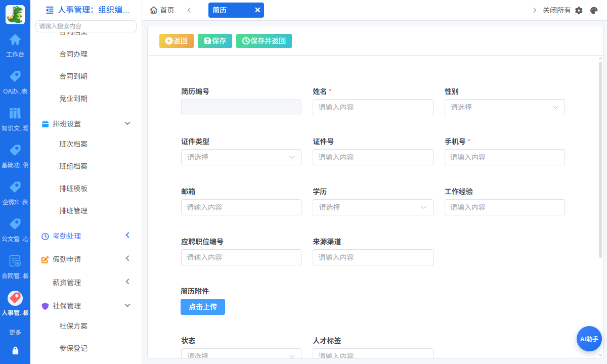
Task: Expand the 假勤申请 menu group
Action: [x=127, y=258]
